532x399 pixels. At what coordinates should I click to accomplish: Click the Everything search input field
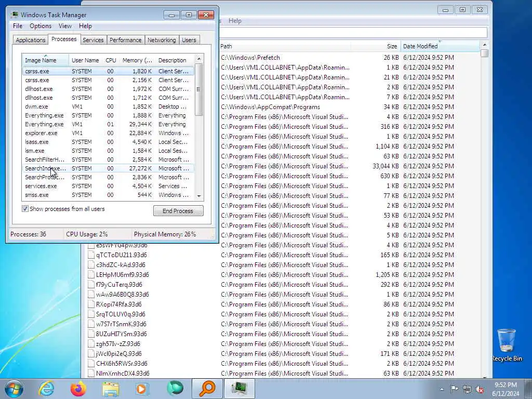[x=353, y=33]
